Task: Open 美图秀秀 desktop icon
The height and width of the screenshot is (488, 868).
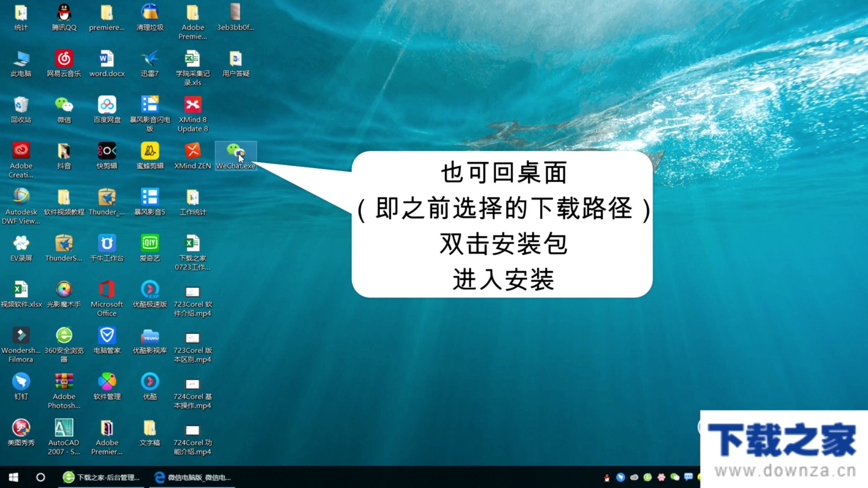Action: pos(21,432)
